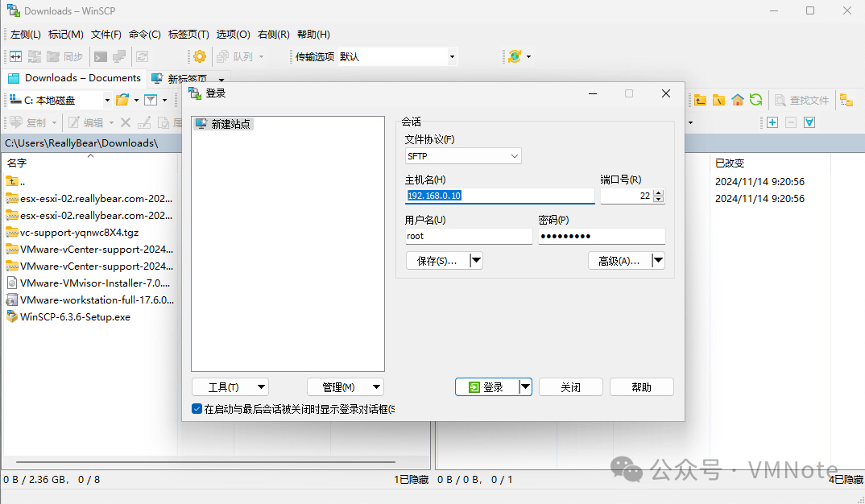Click the plus select files icon
Screen dimensions: 865x504
coord(772,122)
